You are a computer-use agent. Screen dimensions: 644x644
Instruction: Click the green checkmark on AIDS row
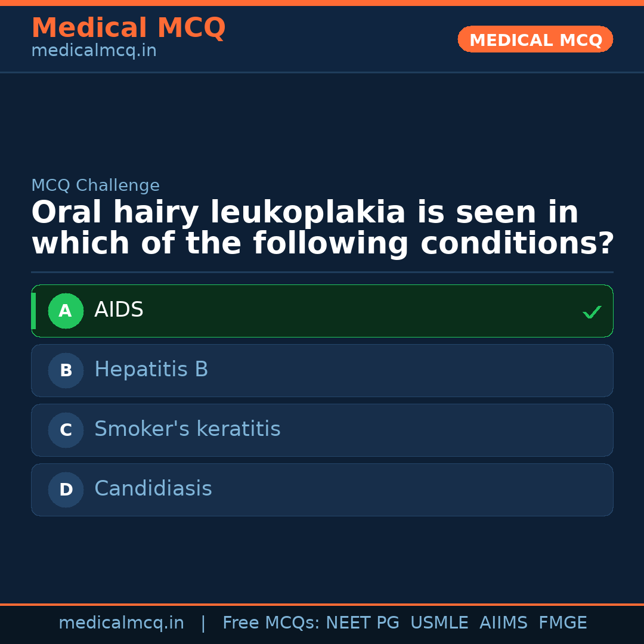click(x=592, y=312)
